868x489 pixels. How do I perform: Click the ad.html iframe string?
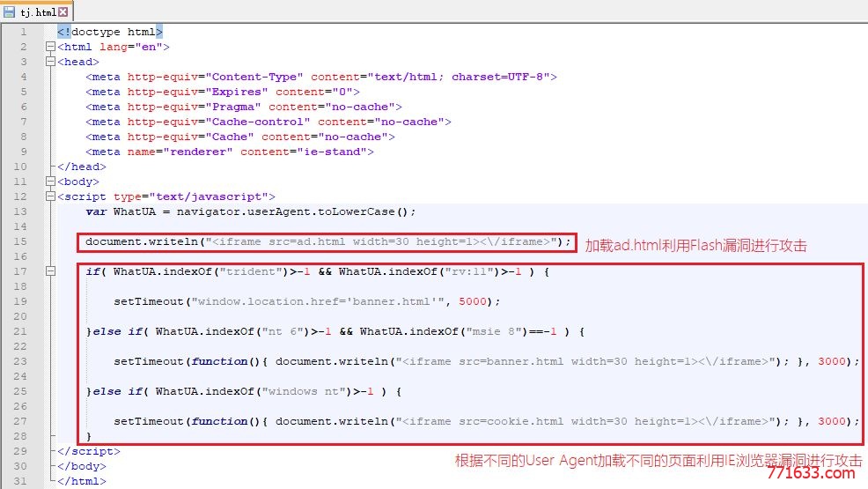(x=381, y=241)
